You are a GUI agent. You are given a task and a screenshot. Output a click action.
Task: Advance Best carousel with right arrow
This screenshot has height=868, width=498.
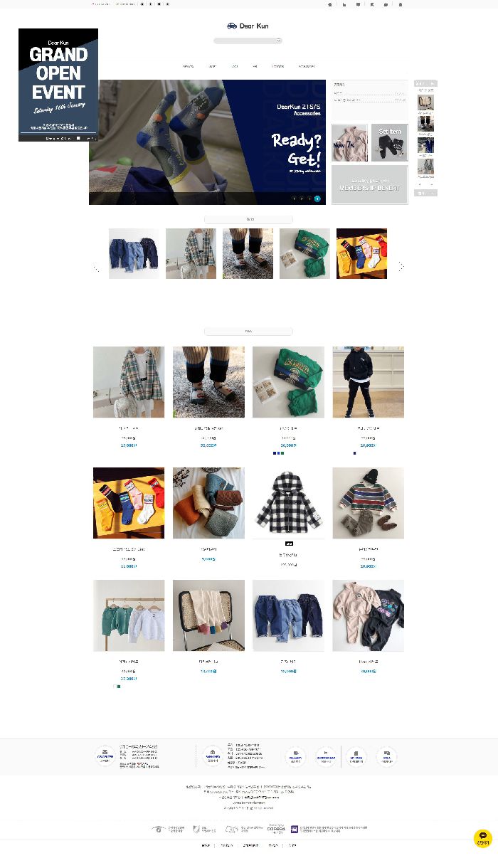pyautogui.click(x=401, y=266)
